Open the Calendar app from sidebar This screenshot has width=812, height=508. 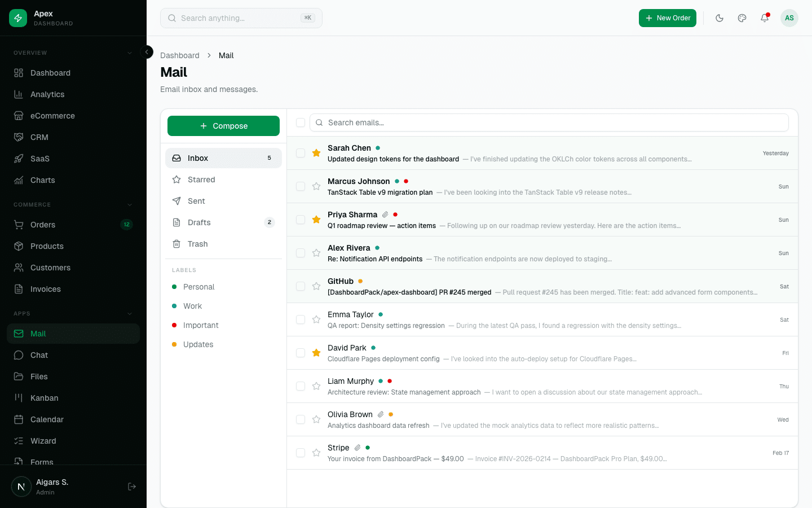pyautogui.click(x=47, y=419)
